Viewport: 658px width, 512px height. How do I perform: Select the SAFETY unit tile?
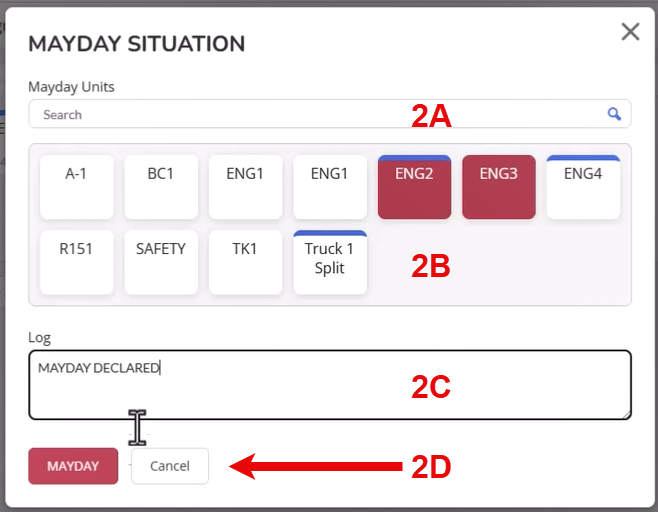point(161,262)
